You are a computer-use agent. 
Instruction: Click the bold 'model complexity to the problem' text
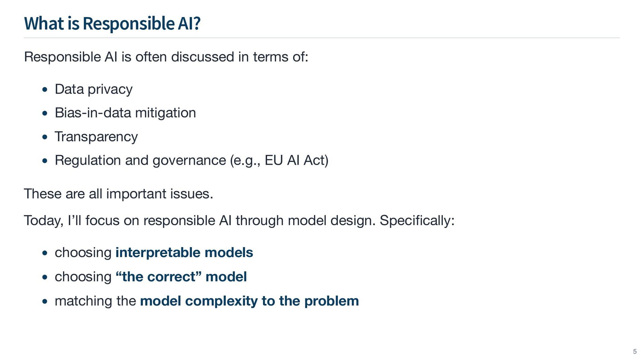249,301
